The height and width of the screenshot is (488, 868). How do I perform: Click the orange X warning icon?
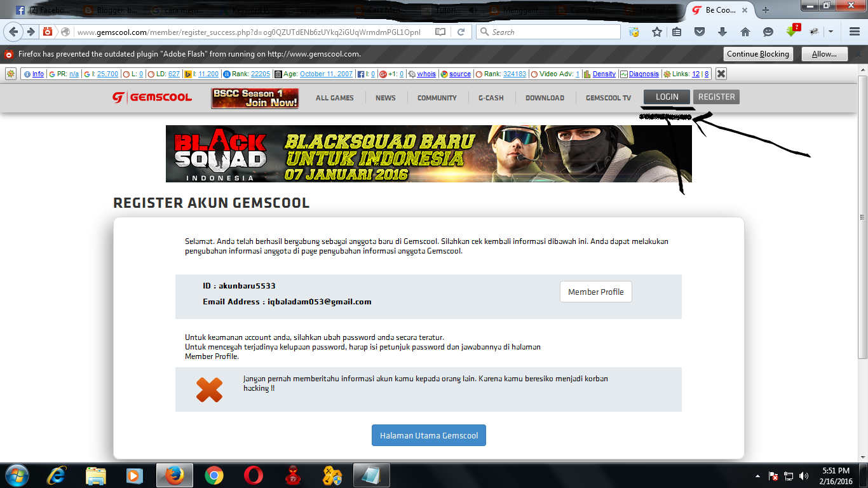[209, 390]
